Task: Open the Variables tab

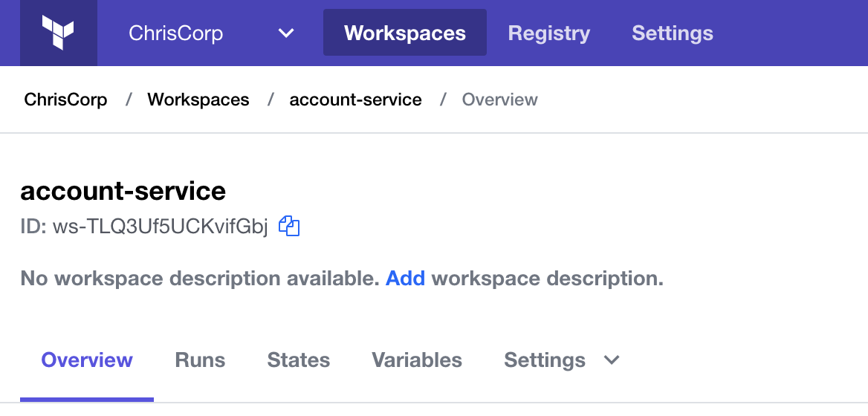Action: 417,360
